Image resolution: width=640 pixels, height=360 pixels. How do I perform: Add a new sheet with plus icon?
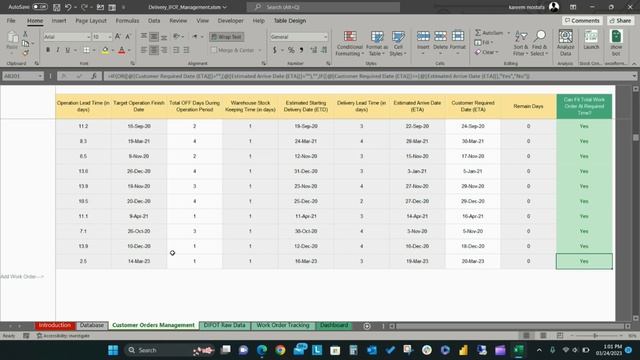[x=367, y=326]
